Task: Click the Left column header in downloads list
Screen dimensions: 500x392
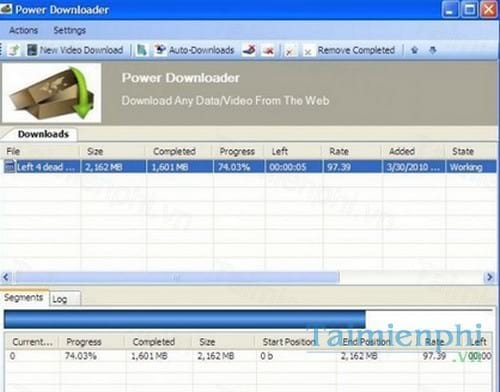Action: point(293,151)
